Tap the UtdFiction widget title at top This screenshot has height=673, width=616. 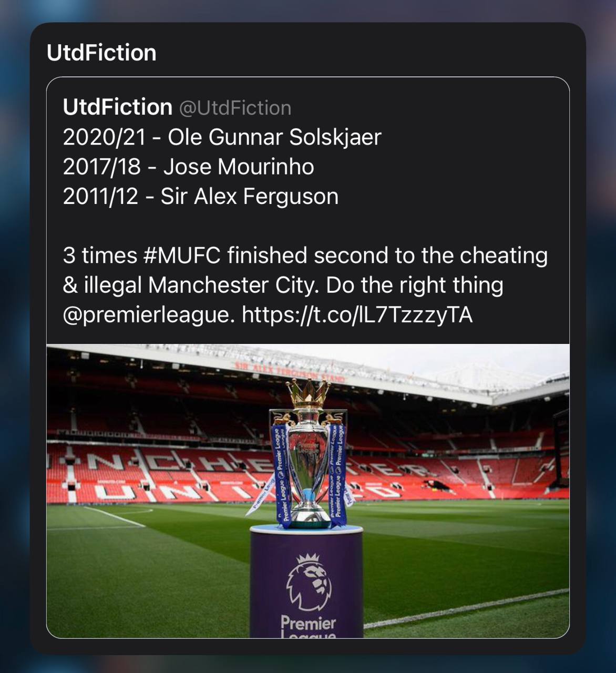tap(101, 53)
